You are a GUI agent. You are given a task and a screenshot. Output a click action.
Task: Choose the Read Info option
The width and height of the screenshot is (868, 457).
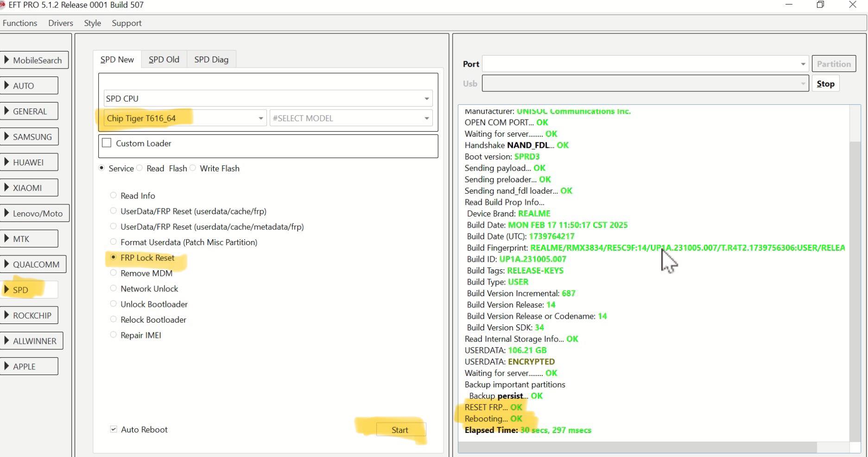click(x=113, y=196)
